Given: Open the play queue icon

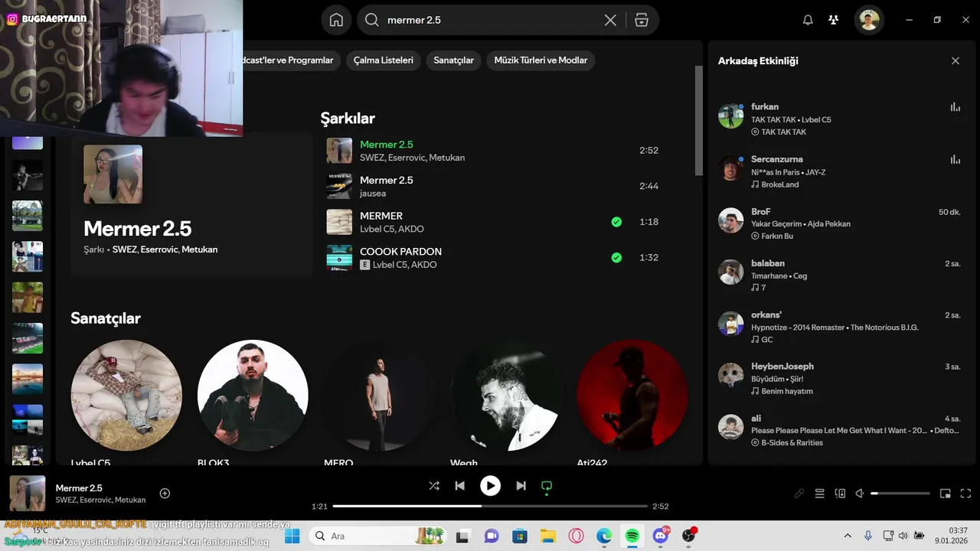Looking at the screenshot, I should (819, 494).
